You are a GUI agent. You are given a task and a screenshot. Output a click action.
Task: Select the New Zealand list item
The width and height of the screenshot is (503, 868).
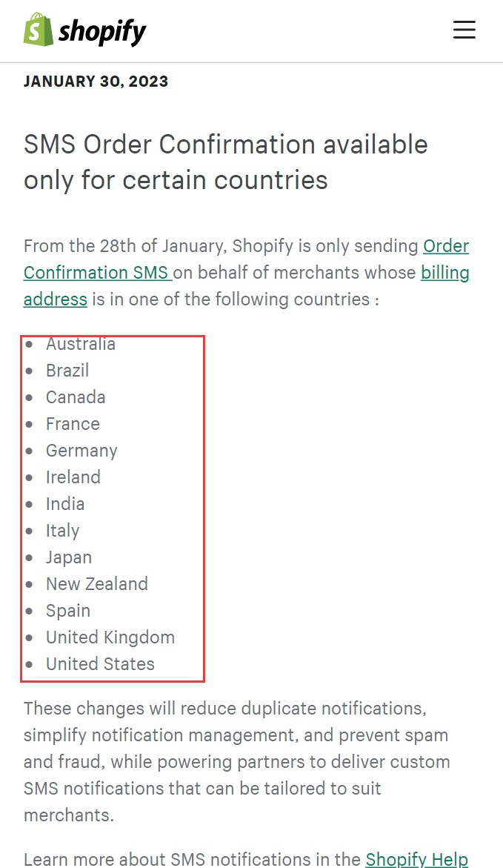[97, 584]
